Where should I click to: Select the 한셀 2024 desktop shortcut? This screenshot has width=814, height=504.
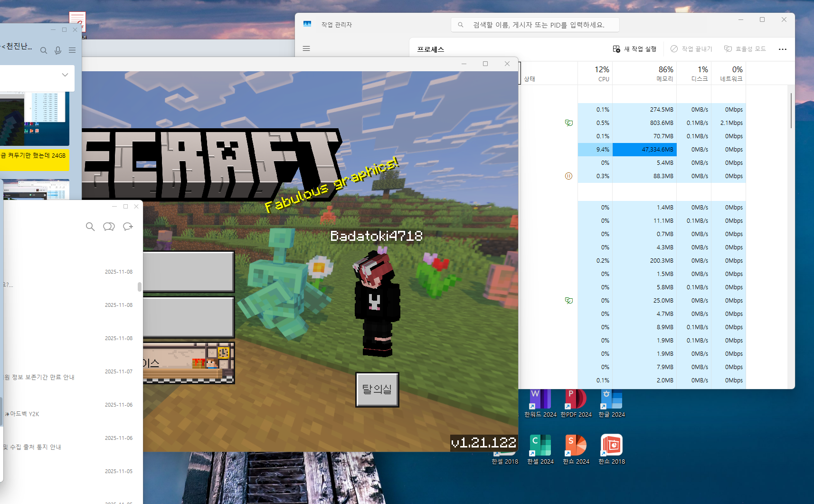540,449
